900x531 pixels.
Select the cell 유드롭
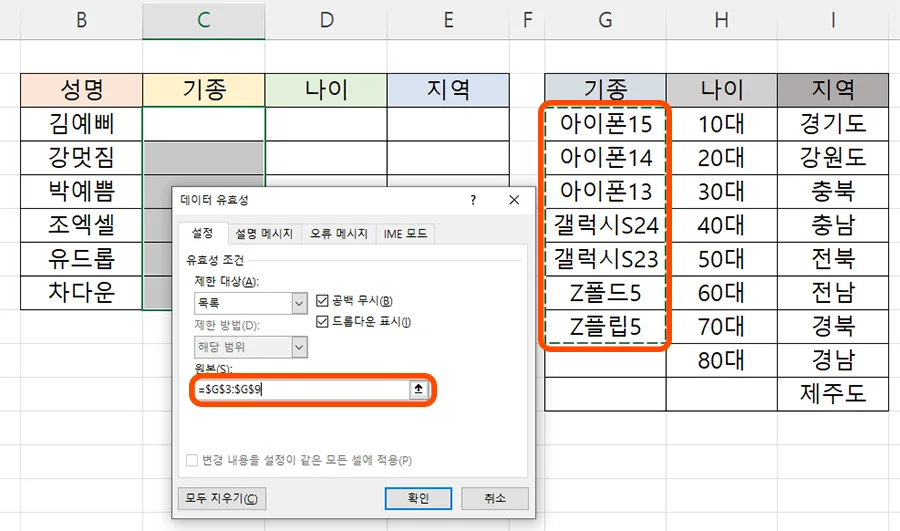82,259
